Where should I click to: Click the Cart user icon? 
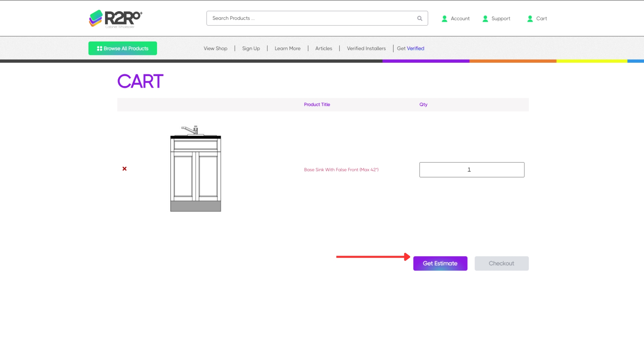(x=530, y=19)
